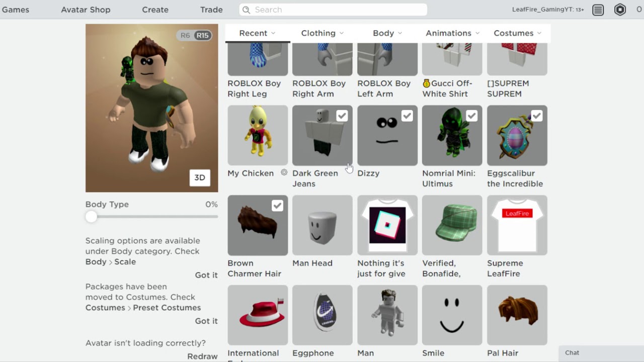This screenshot has height=362, width=644.
Task: Uncheck the Brown Charmer Hair item
Action: pos(277,206)
